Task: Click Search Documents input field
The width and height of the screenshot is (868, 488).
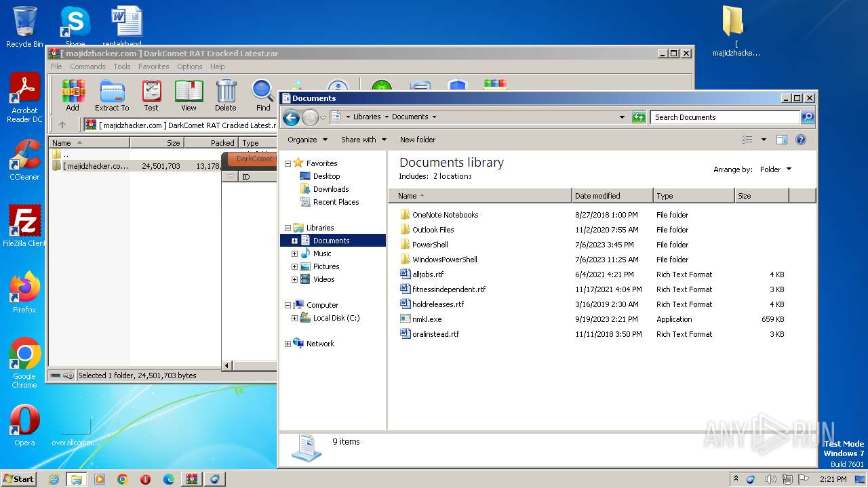Action: pyautogui.click(x=724, y=117)
